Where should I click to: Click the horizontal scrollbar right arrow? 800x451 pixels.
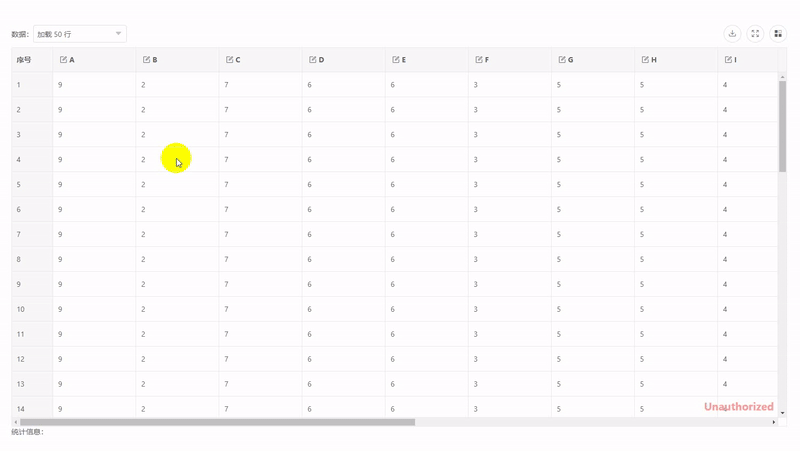coord(773,422)
